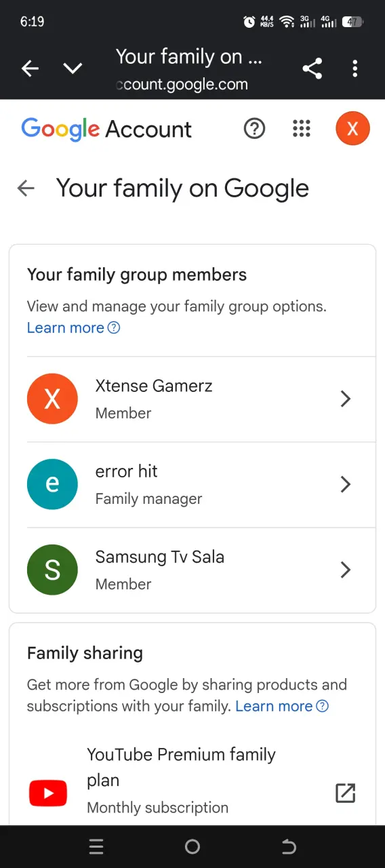385x868 pixels.
Task: Open YouTube Premium family plan entry
Action: pyautogui.click(x=192, y=781)
